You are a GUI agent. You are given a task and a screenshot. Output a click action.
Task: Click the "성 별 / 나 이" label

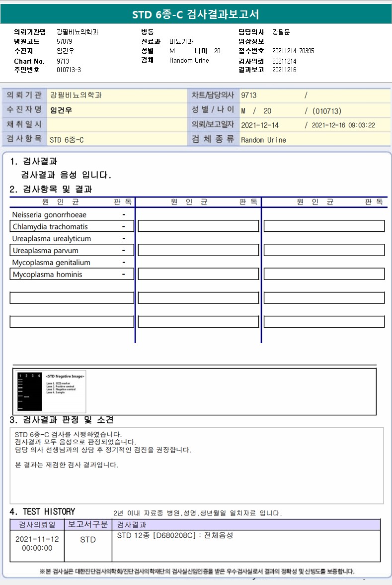pyautogui.click(x=213, y=109)
